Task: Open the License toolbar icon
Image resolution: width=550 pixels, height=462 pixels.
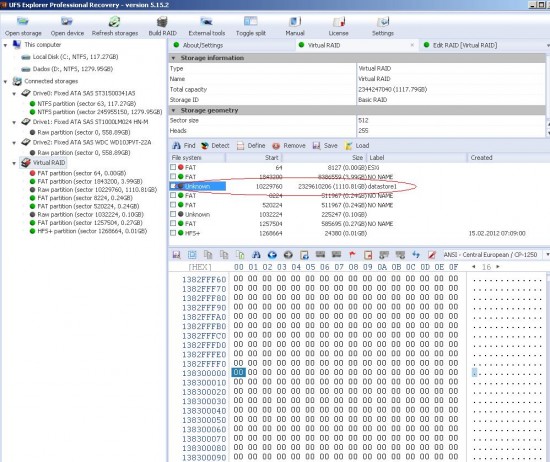Action: (338, 22)
